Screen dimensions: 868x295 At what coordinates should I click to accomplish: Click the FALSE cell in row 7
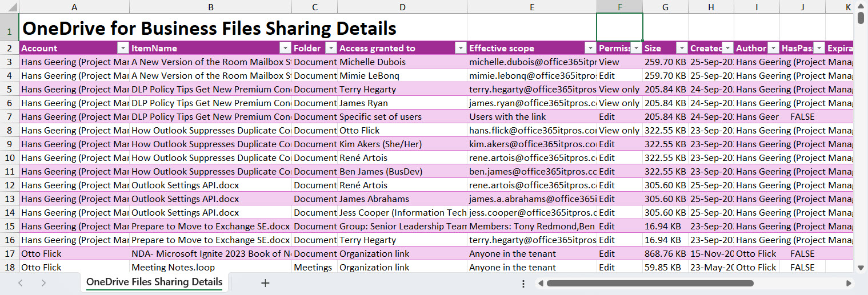(803, 116)
